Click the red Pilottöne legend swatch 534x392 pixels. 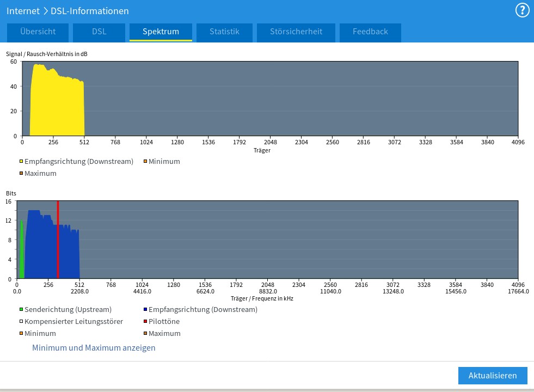click(145, 321)
